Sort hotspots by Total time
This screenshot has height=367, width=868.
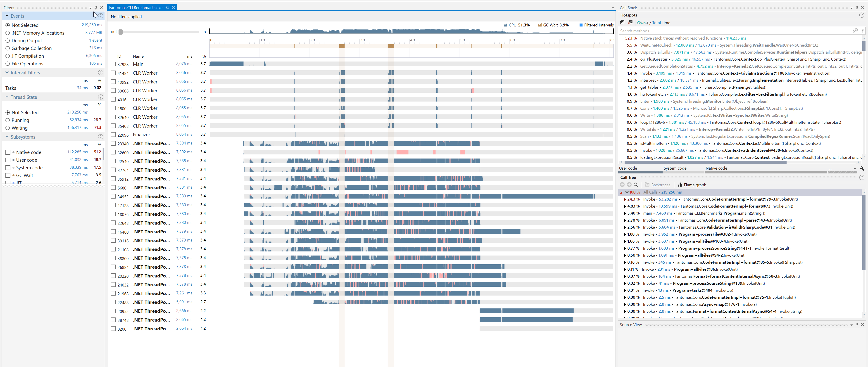pos(656,23)
